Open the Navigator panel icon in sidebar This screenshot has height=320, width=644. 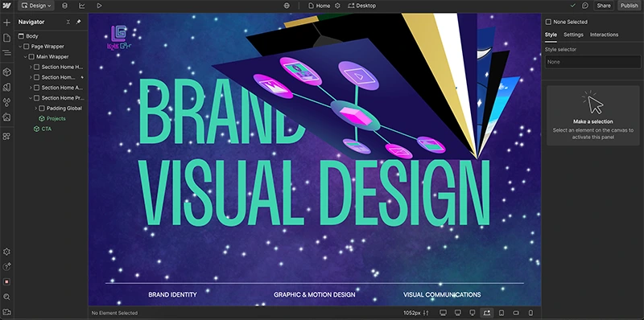click(x=6, y=53)
